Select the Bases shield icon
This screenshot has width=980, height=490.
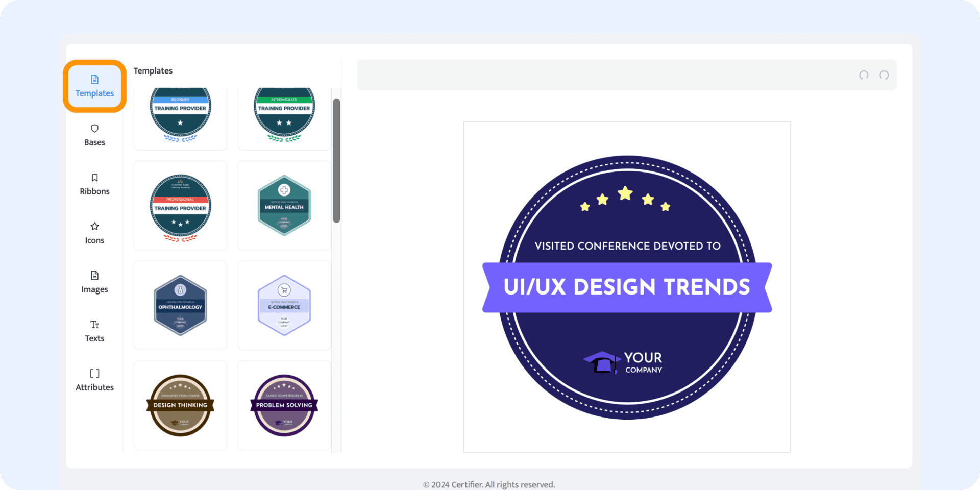tap(94, 135)
